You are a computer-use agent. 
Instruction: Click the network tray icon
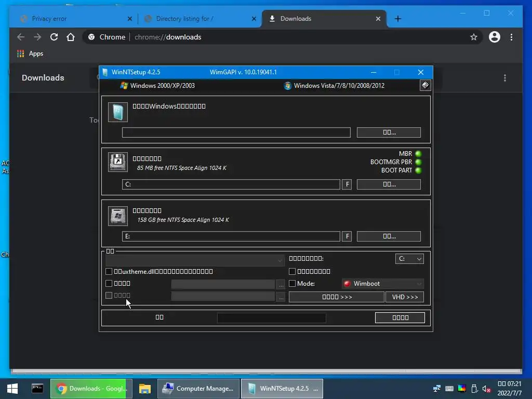pos(436,389)
